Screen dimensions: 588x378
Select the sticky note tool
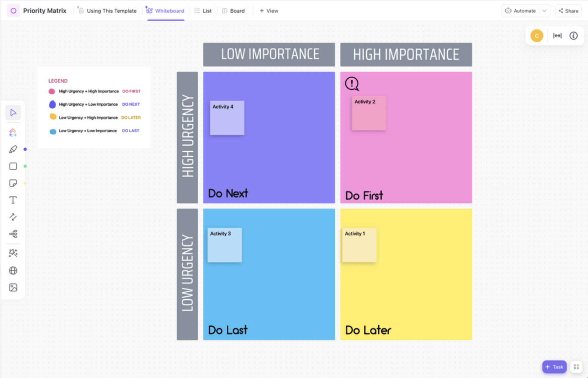pos(13,183)
